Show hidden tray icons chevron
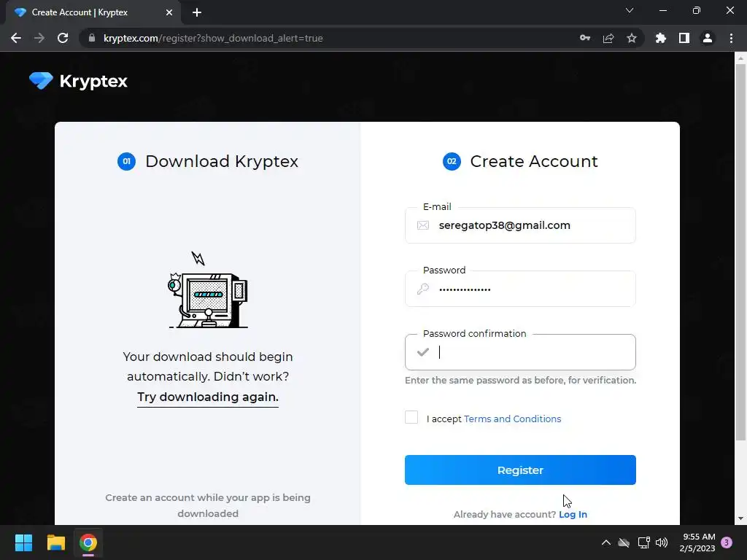This screenshot has height=560, width=747. pos(606,542)
